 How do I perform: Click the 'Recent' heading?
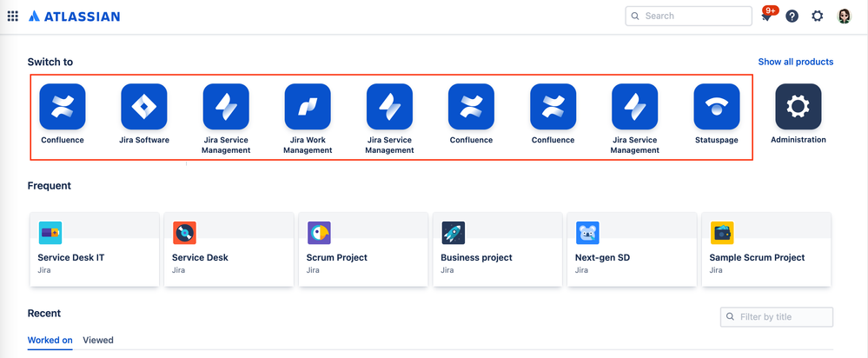point(44,313)
